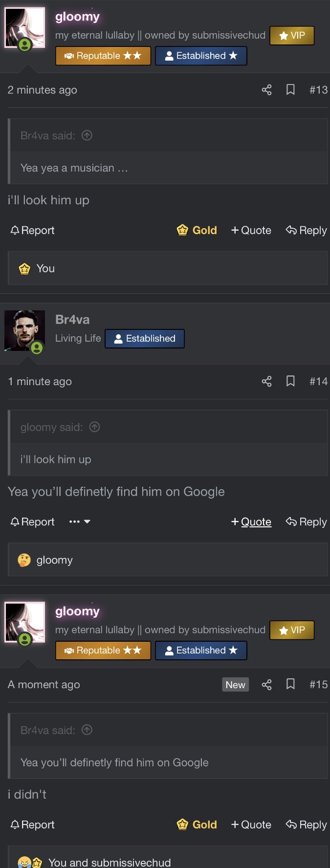Reply to Br4va's post #14

307,522
